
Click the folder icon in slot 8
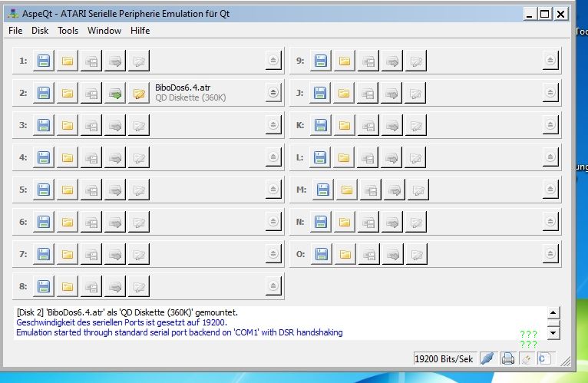click(68, 286)
